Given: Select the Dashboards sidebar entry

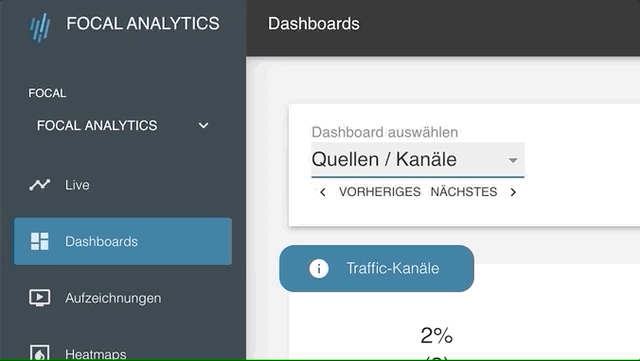Looking at the screenshot, I should click(x=123, y=241).
